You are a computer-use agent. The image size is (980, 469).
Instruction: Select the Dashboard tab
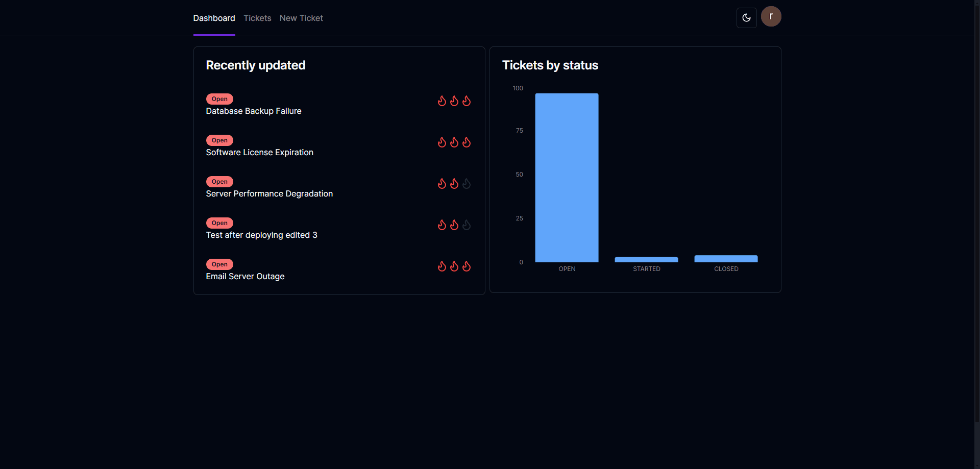coord(214,18)
